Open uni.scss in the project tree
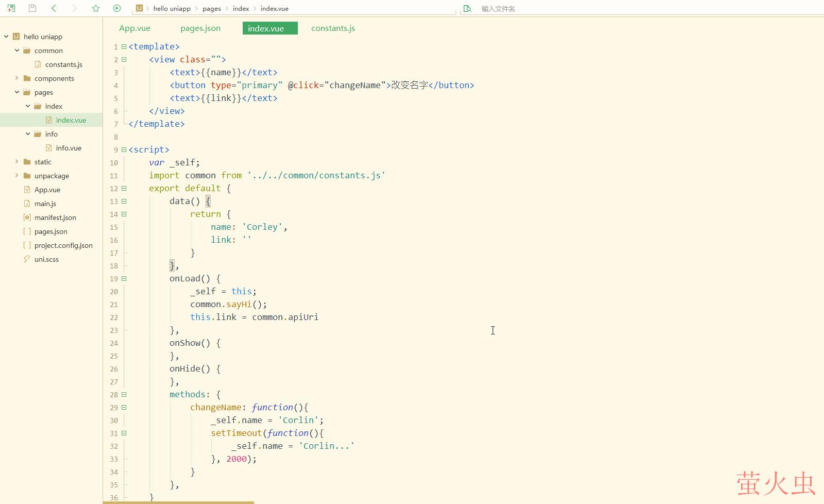The width and height of the screenshot is (824, 504). click(x=46, y=259)
